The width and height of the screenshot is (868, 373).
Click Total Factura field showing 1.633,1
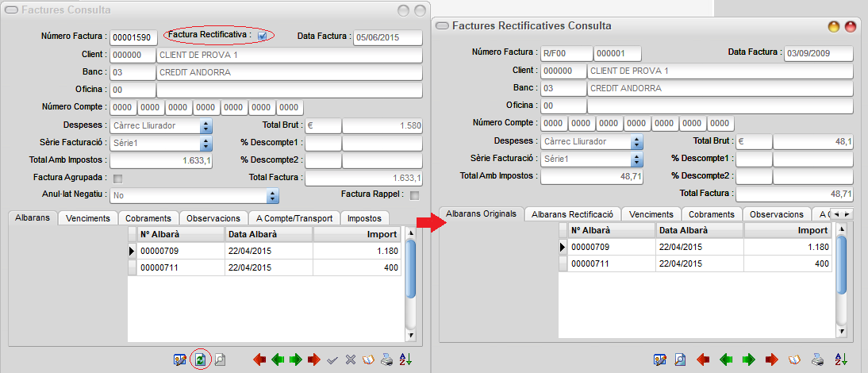click(x=363, y=179)
